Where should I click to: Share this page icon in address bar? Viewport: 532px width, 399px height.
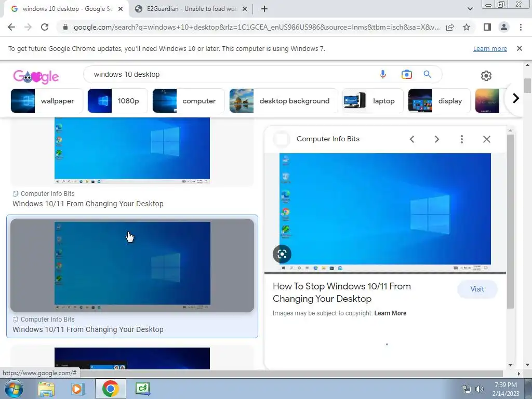(450, 27)
